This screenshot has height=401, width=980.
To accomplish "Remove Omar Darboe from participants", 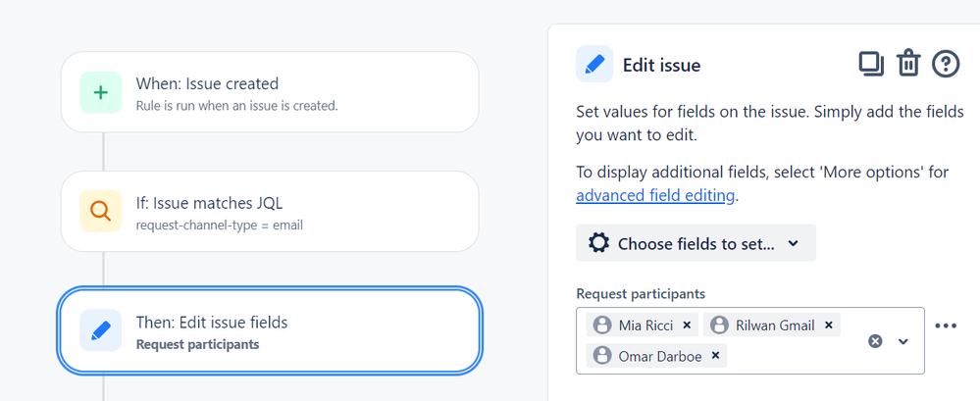I will pos(715,356).
